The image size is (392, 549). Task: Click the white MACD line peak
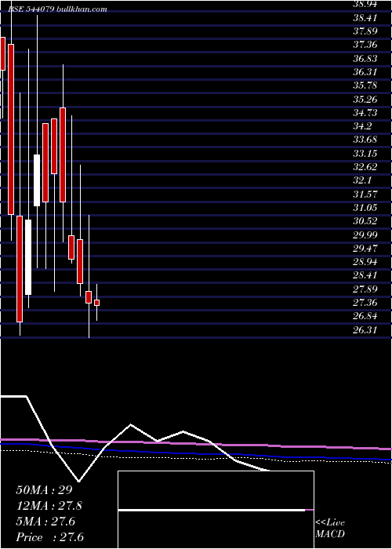[131, 425]
